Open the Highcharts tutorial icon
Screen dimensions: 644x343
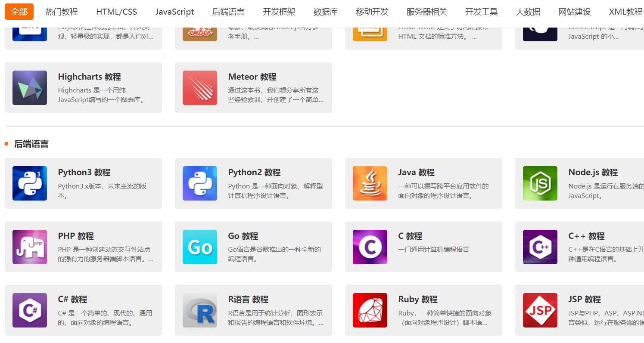(x=30, y=88)
